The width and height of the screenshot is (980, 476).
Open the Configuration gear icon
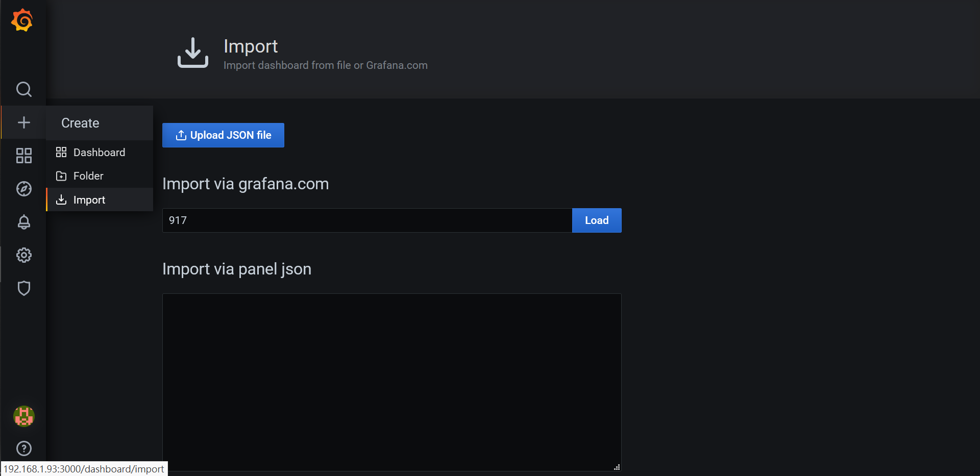tap(24, 255)
